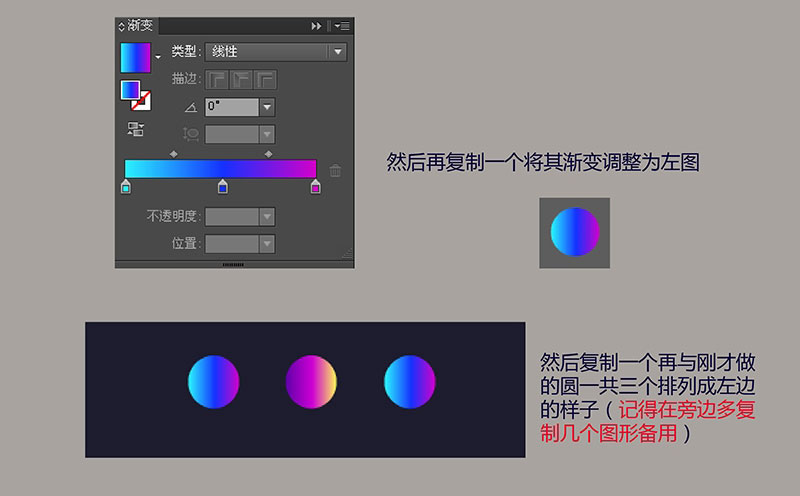Open the angle value dropdown

pos(267,107)
